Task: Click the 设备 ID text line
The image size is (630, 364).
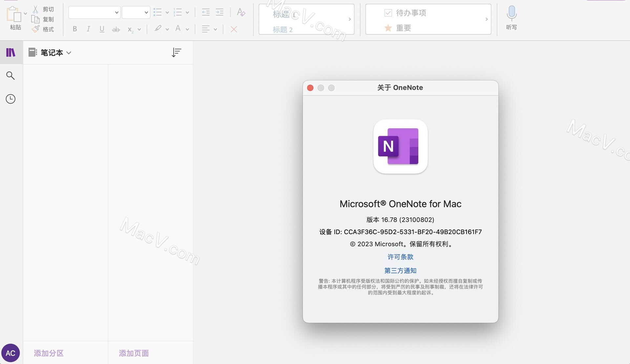Action: pyautogui.click(x=400, y=232)
